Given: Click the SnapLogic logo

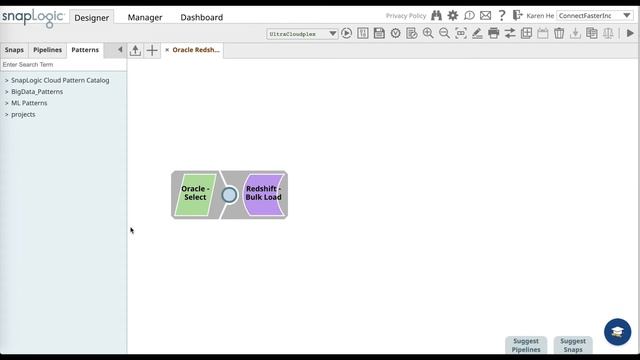Looking at the screenshot, I should (33, 18).
